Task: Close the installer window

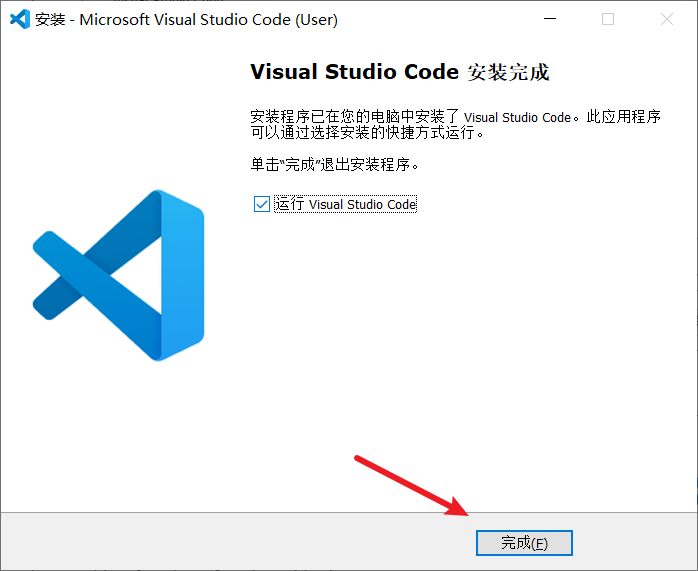Action: pos(666,19)
